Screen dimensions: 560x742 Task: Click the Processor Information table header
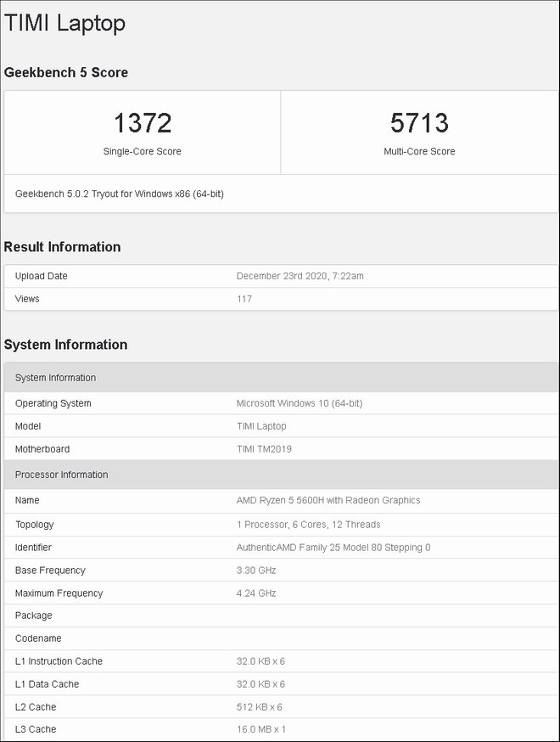click(281, 475)
